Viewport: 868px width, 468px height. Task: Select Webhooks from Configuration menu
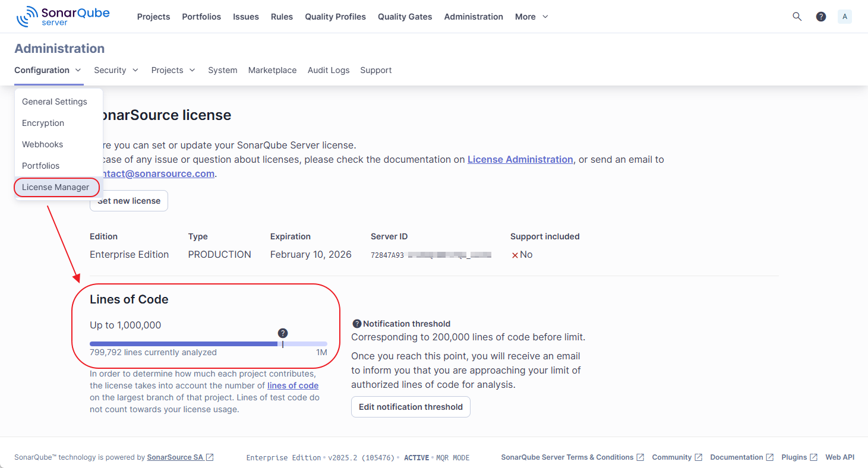(x=58, y=144)
